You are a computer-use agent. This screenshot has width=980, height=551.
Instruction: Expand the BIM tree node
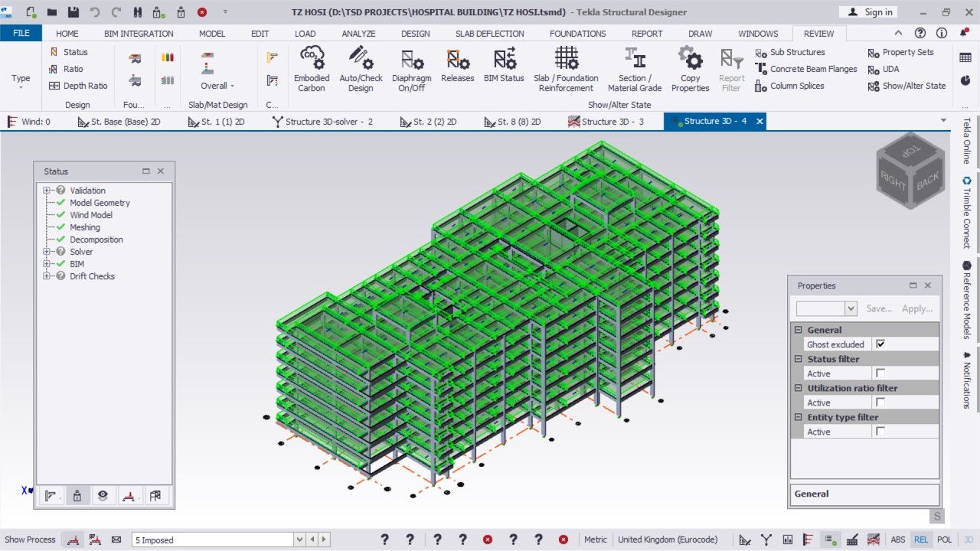coord(47,264)
